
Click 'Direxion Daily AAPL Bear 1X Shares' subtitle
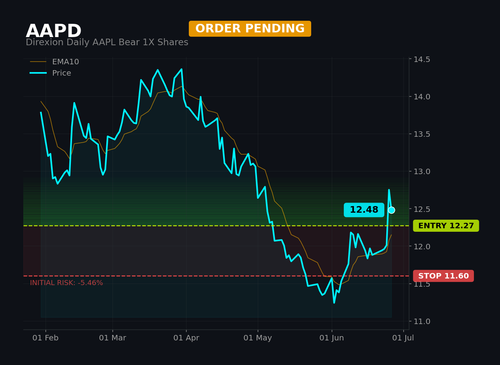pos(107,42)
